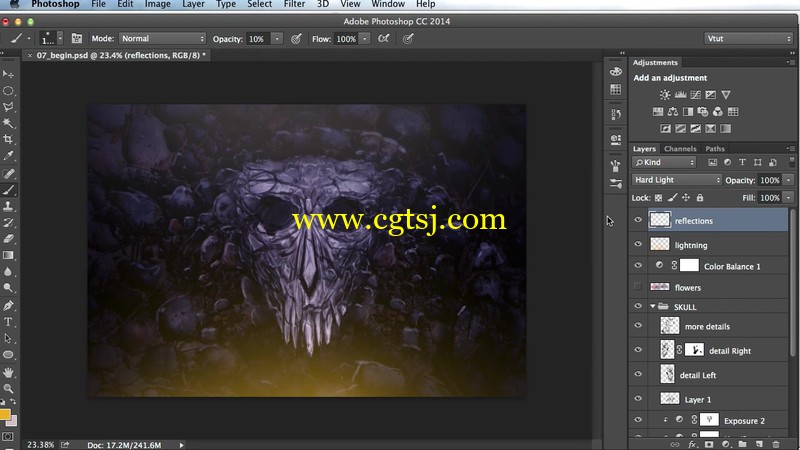Viewport: 800px width, 450px height.
Task: Select the Clone Stamp tool
Action: point(8,207)
